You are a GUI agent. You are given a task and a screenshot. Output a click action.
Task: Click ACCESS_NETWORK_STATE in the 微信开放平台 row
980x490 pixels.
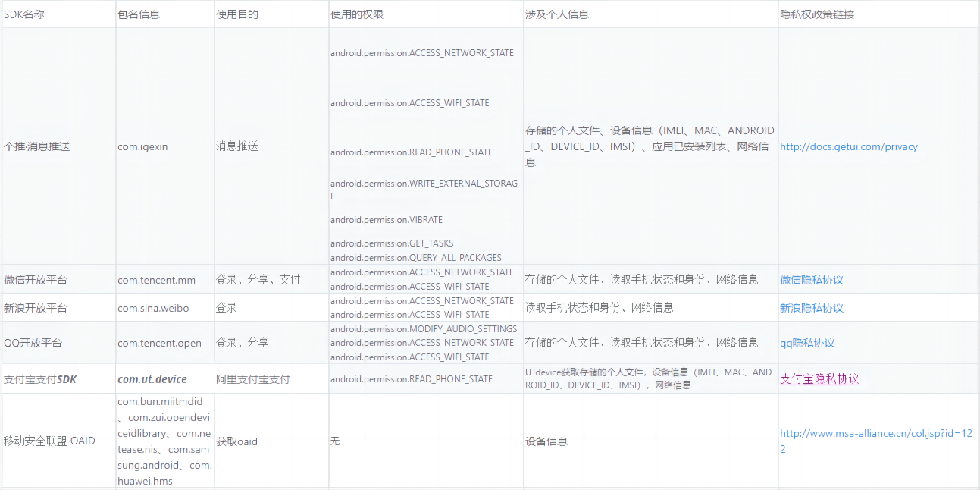tap(422, 272)
